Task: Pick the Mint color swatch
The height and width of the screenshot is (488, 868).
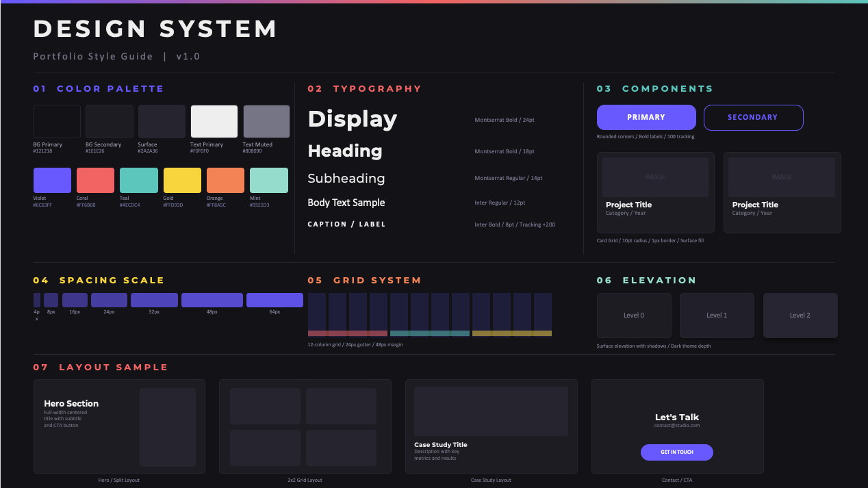Action: coord(269,180)
